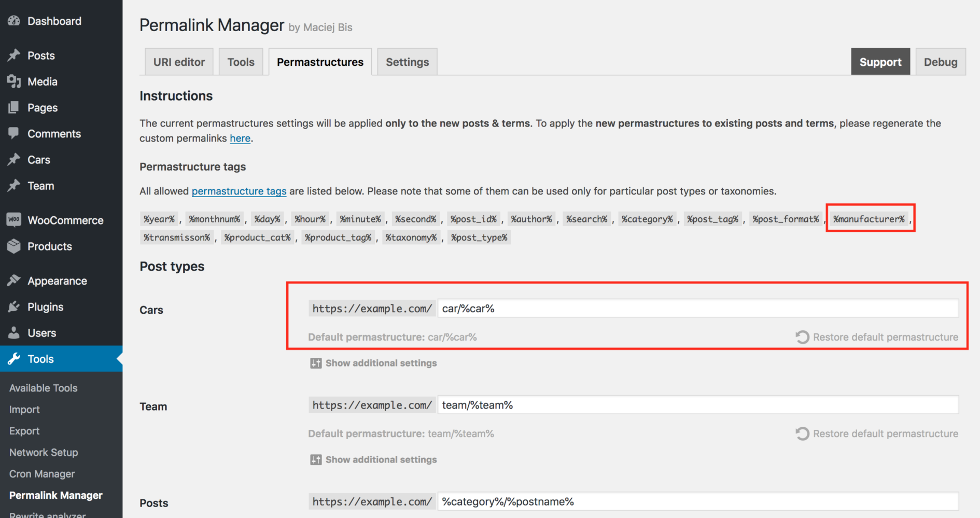
Task: Restore default permastructure for Team
Action: click(885, 433)
